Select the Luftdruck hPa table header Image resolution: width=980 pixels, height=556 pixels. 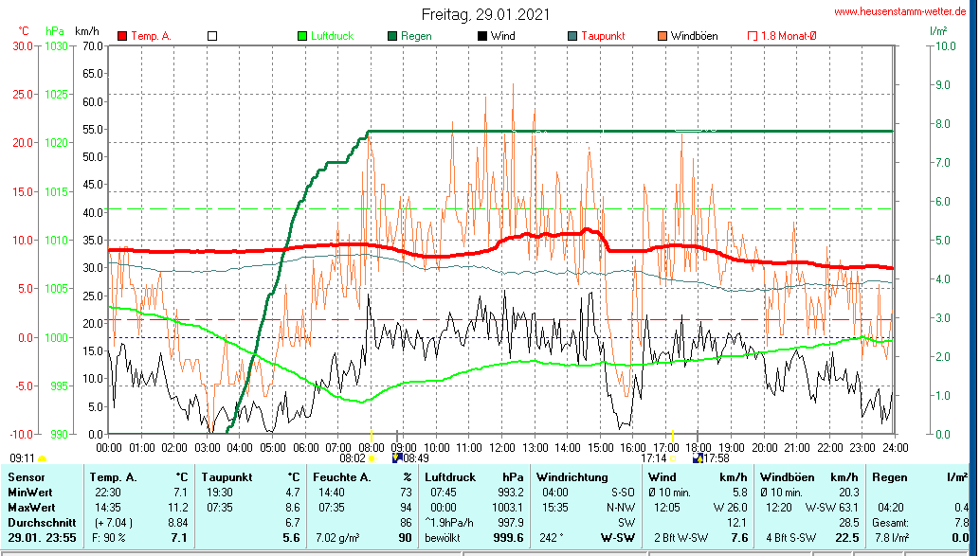coord(473,476)
